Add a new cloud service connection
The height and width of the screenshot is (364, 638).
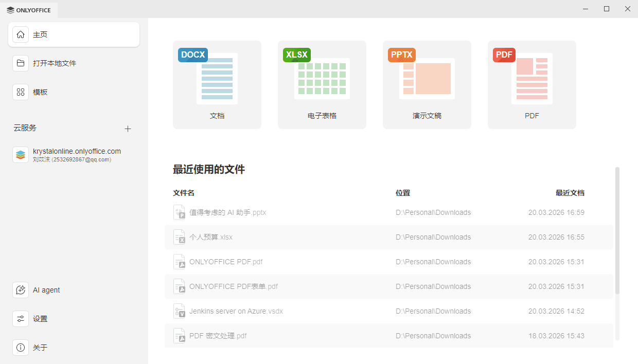coord(128,129)
